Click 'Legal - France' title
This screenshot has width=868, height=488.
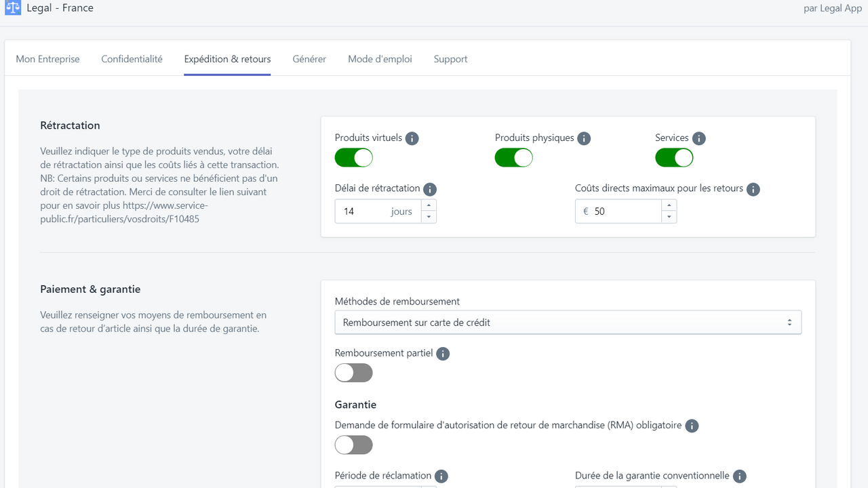60,8
